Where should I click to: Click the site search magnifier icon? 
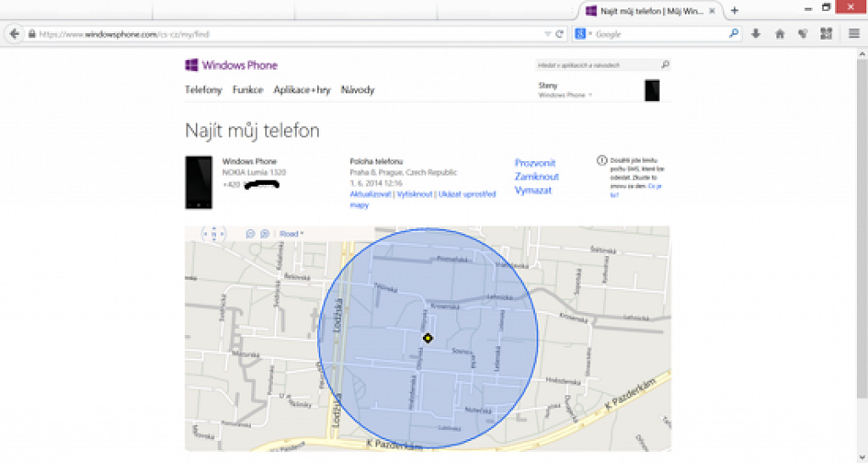click(x=665, y=64)
